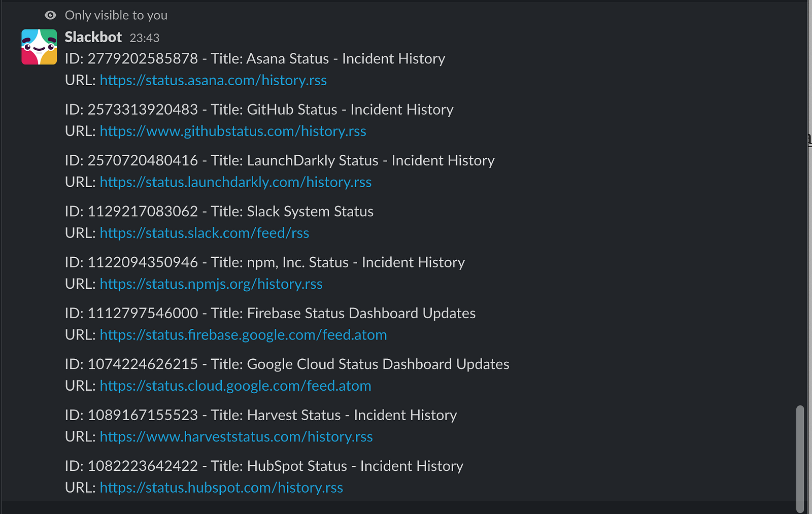Image resolution: width=812 pixels, height=514 pixels.
Task: Click the Asana Status feed ID line
Action: [255, 59]
